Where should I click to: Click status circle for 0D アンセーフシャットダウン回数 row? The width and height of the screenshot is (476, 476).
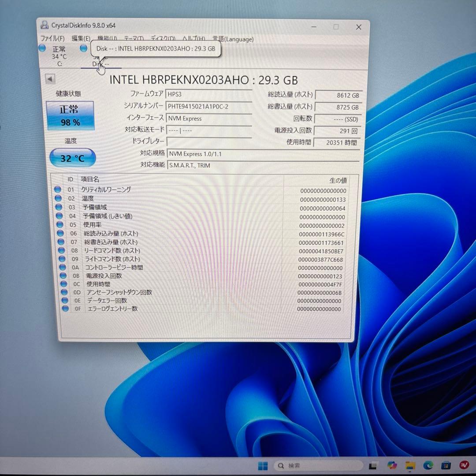tap(64, 292)
